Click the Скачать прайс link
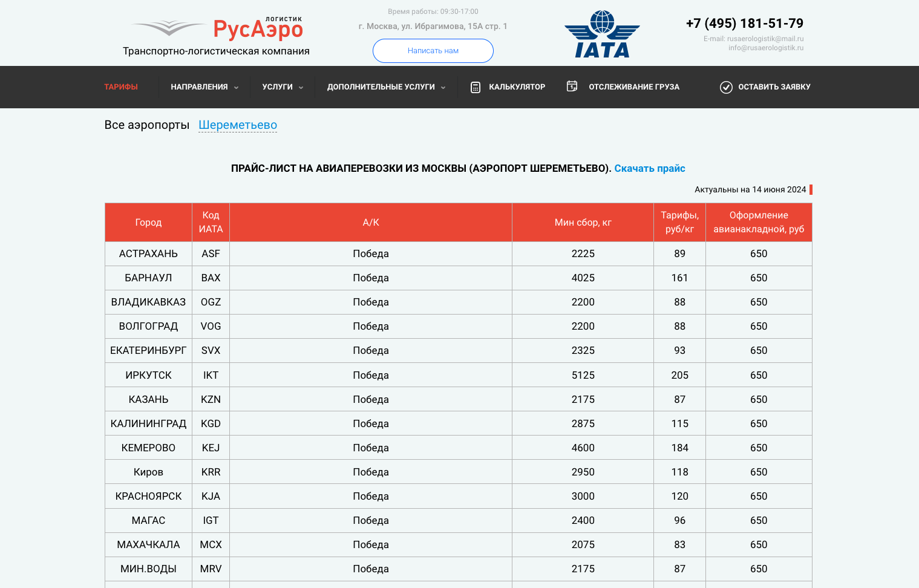This screenshot has width=919, height=588. coord(649,168)
